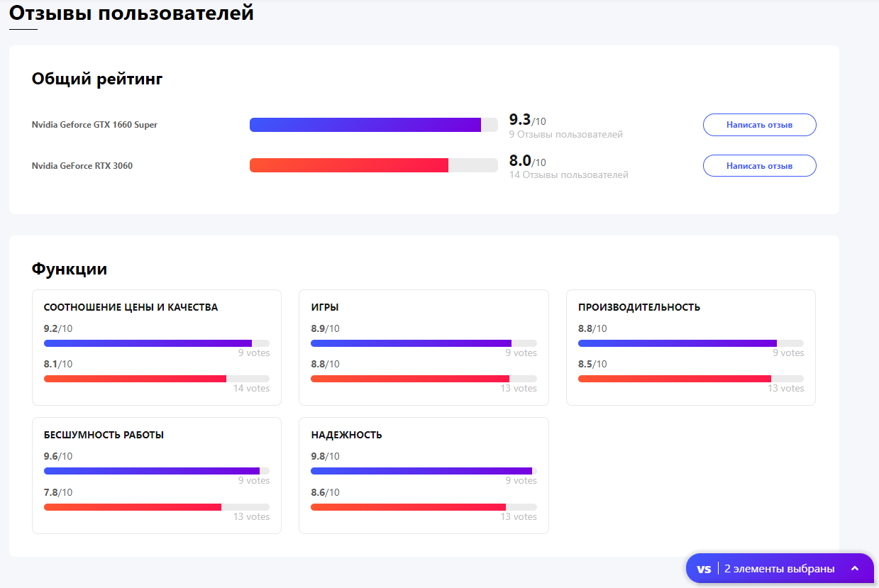Image resolution: width=879 pixels, height=588 pixels.
Task: Expand the selected elements chevron arrow
Action: pyautogui.click(x=855, y=569)
